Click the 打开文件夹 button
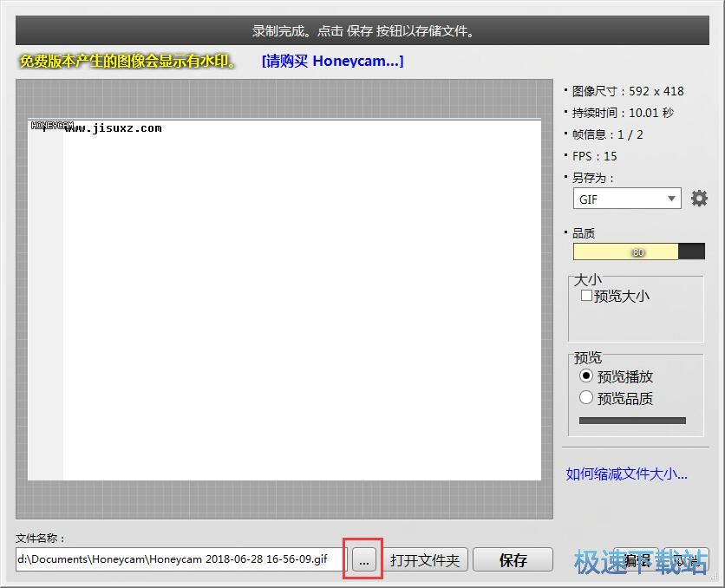The height and width of the screenshot is (588, 725). (x=424, y=559)
